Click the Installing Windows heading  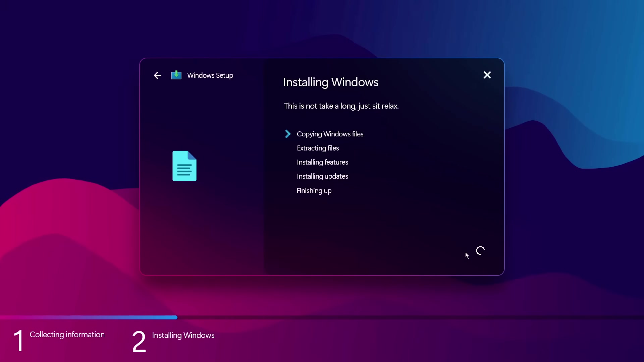point(330,82)
